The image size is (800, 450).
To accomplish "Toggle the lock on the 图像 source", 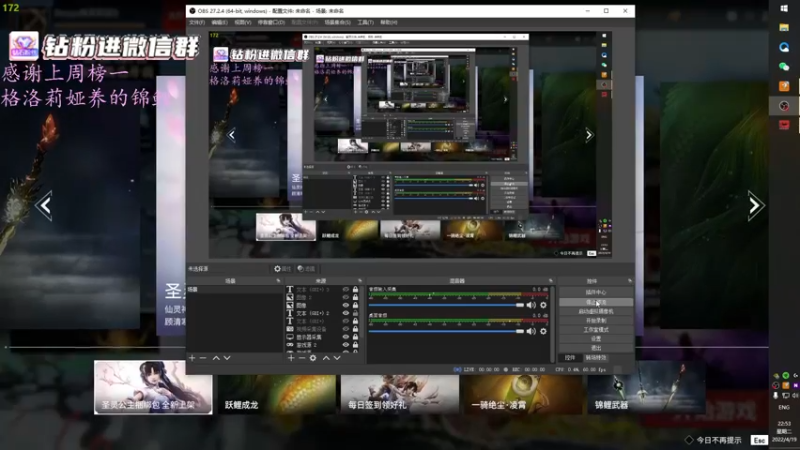I will click(x=356, y=305).
